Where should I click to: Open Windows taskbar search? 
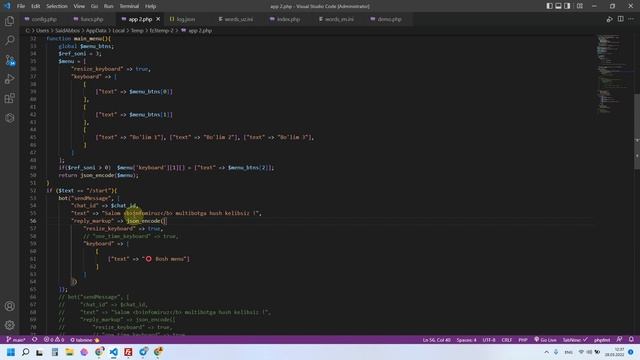(x=25, y=352)
